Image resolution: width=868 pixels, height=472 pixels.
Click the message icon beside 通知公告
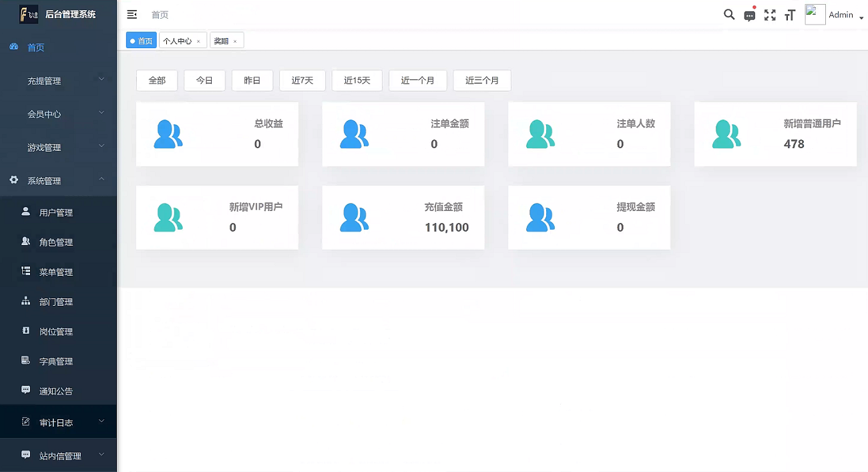point(26,390)
